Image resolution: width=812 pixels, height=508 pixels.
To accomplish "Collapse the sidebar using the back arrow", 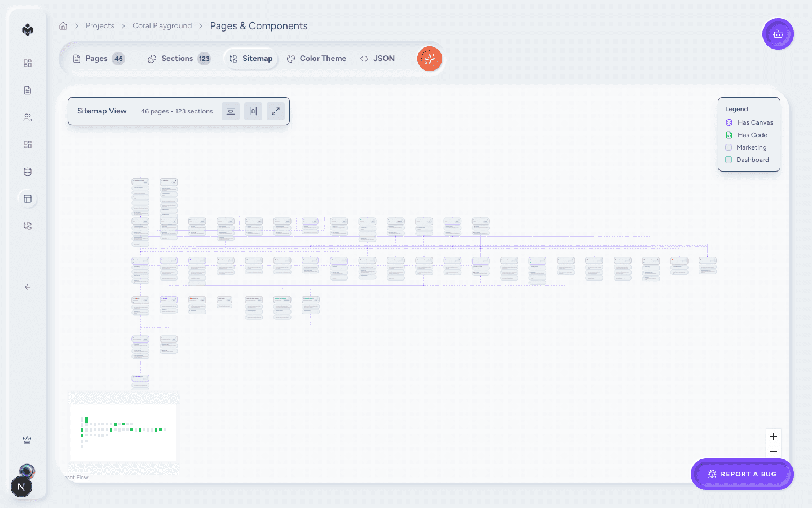I will coord(27,287).
